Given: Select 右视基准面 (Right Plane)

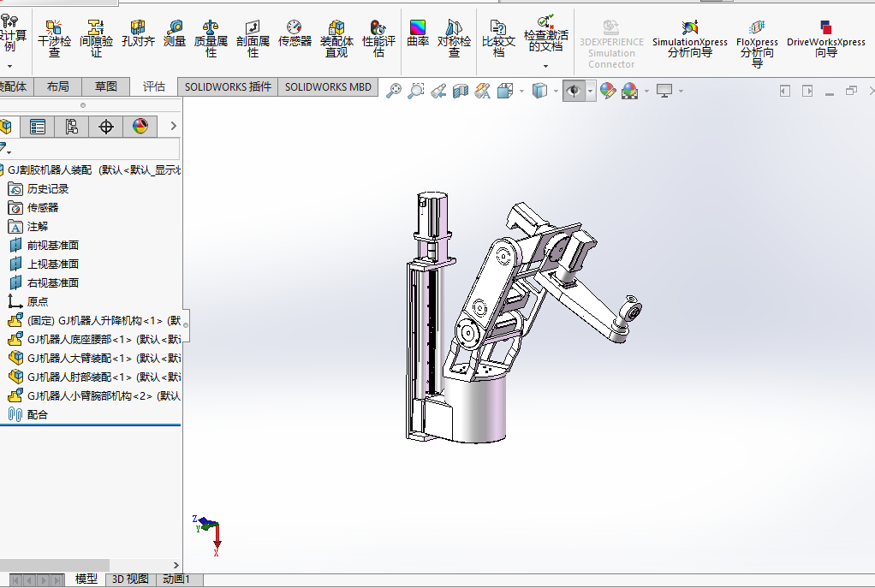Looking at the screenshot, I should (44, 282).
